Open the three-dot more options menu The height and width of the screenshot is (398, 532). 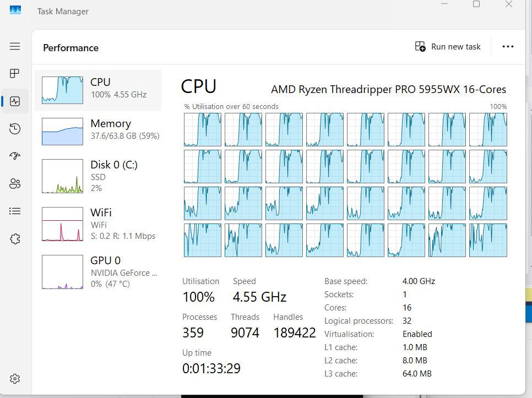pos(508,47)
